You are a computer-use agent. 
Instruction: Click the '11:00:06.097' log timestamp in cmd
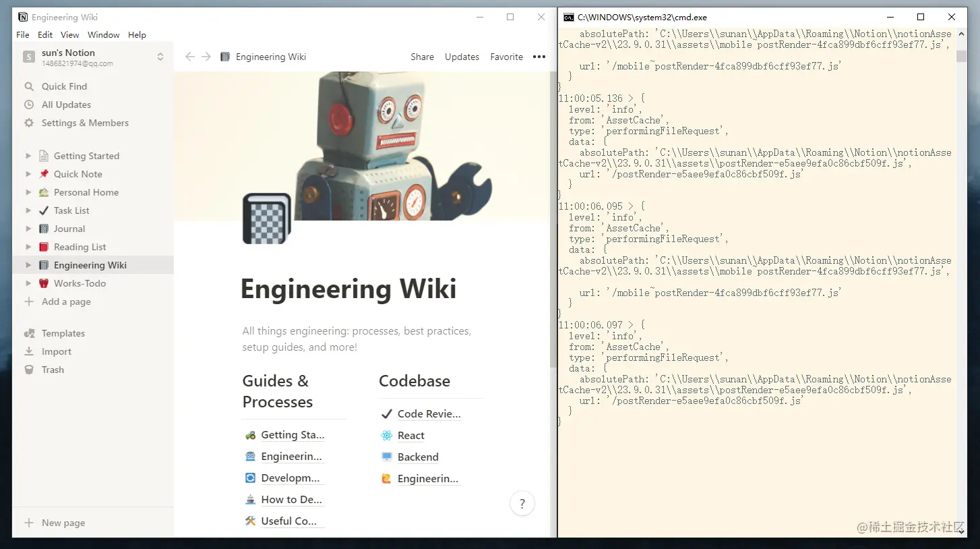(590, 325)
